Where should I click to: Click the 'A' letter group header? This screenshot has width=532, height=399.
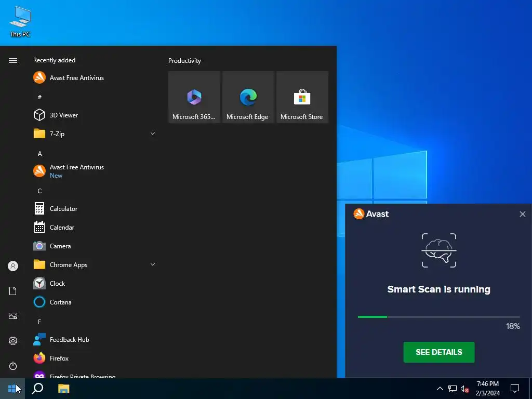[x=39, y=154]
